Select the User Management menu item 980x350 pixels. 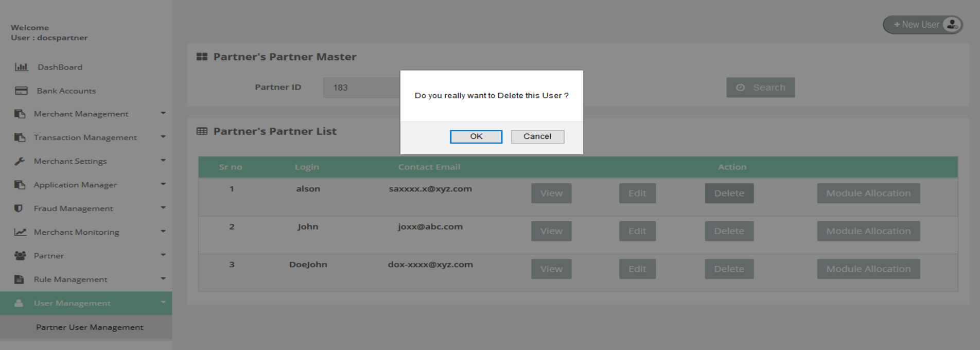(72, 303)
